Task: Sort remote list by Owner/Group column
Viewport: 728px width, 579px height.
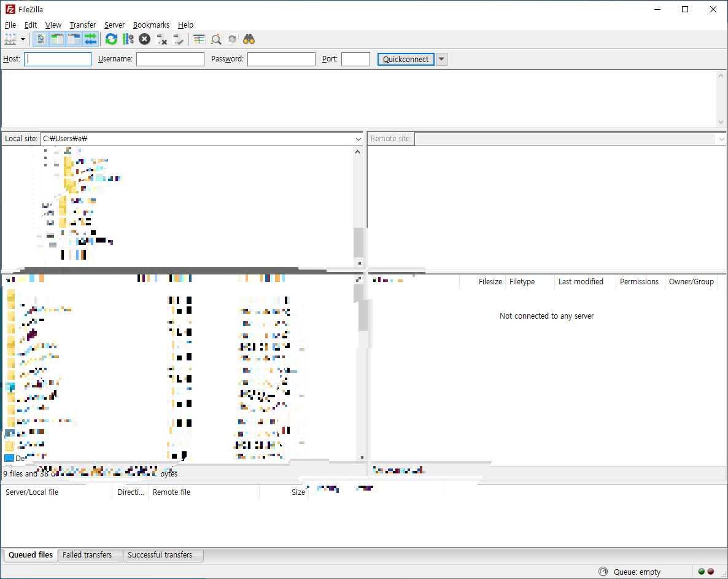Action: point(691,282)
